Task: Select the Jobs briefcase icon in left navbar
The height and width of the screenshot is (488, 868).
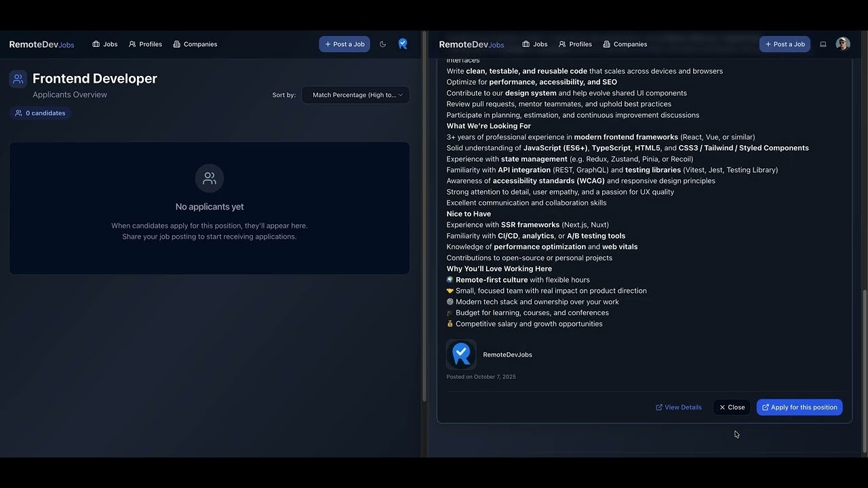Action: [96, 44]
